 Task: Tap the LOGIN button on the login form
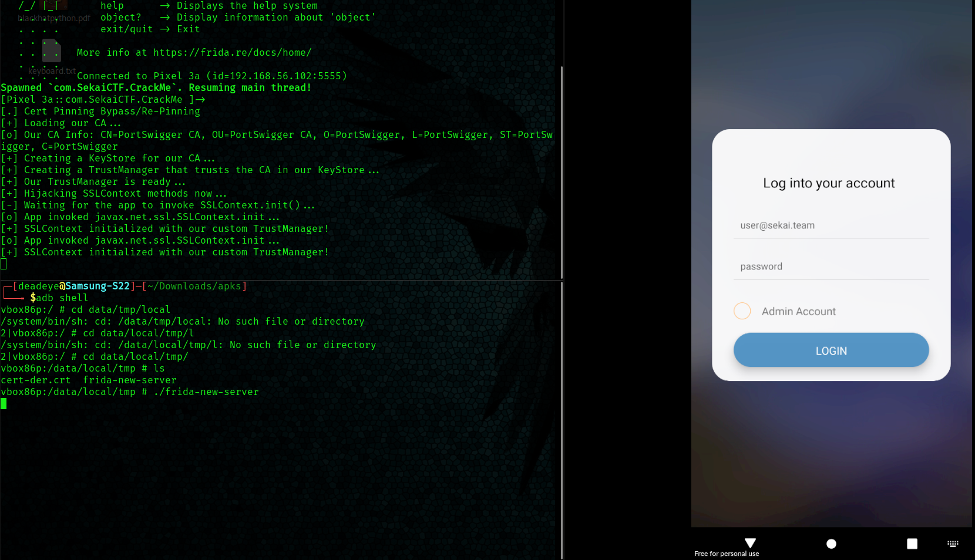[831, 350]
